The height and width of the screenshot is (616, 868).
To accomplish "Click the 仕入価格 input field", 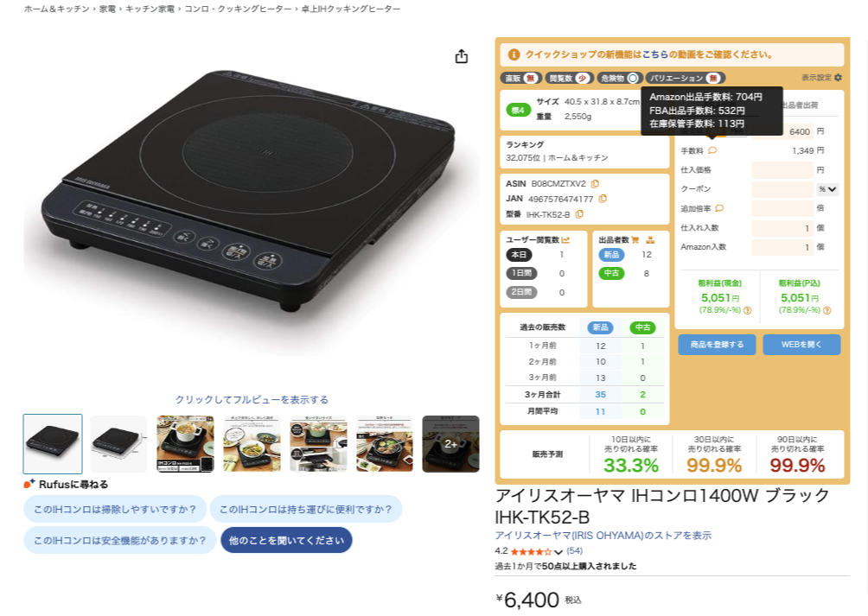I will point(782,169).
